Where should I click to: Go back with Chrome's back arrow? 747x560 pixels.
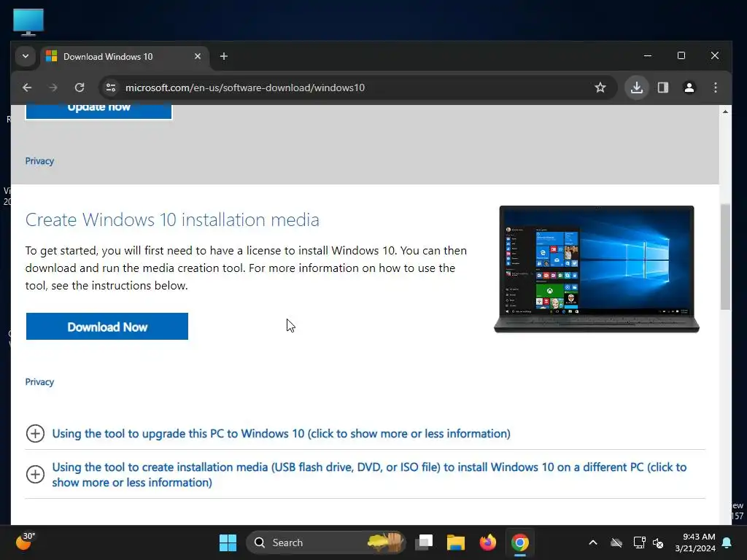(27, 87)
